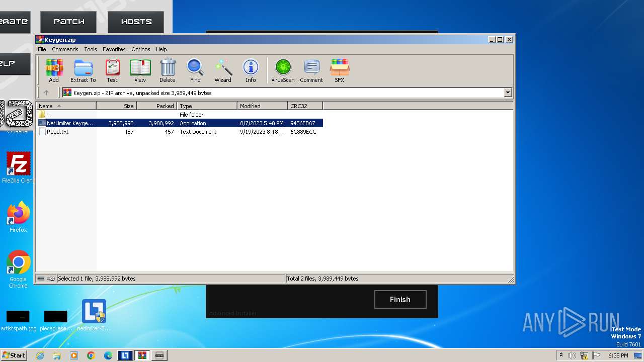Image resolution: width=644 pixels, height=362 pixels.
Task: Open the Tools menu
Action: point(91,49)
